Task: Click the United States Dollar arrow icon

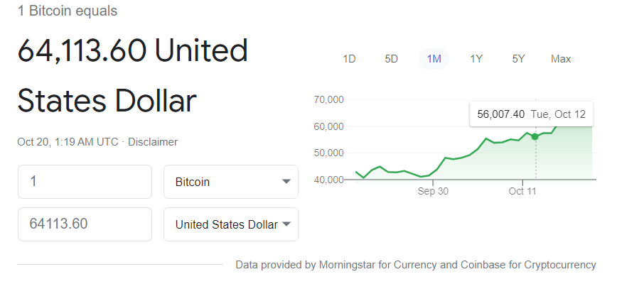Action: (286, 224)
